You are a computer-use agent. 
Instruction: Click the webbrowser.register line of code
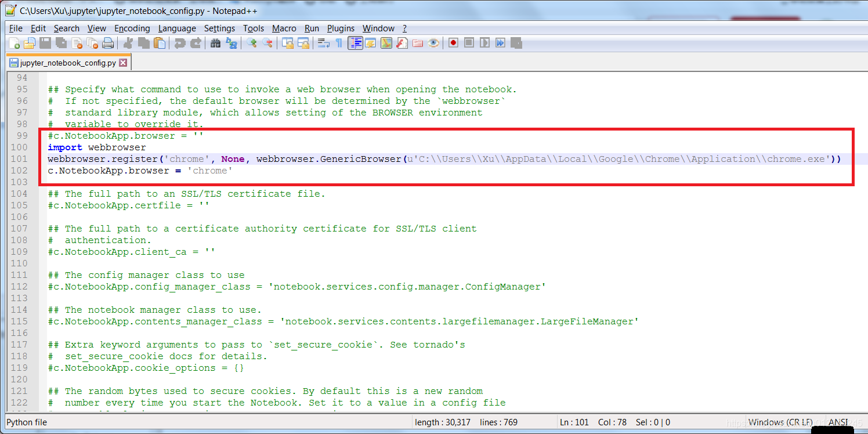point(444,159)
